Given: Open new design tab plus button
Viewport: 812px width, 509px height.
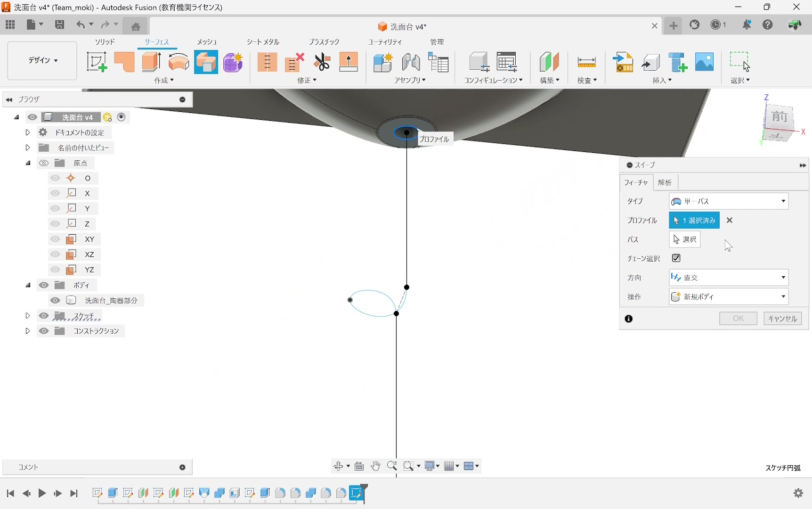Looking at the screenshot, I should pos(674,26).
